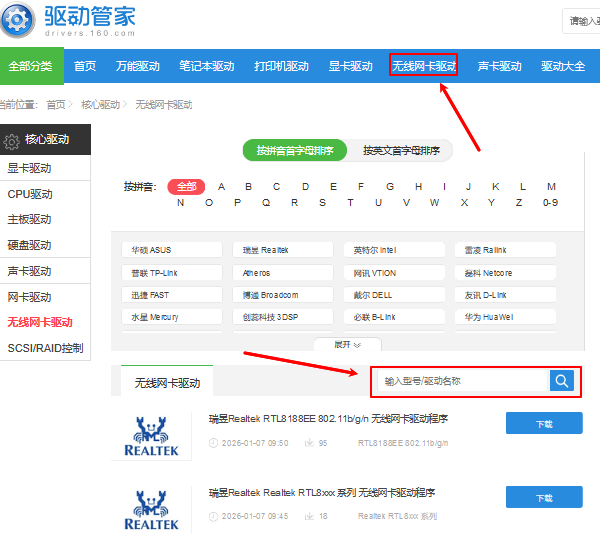
Task: Switch to 按拼音首字母排序 sorting
Action: coord(295,150)
